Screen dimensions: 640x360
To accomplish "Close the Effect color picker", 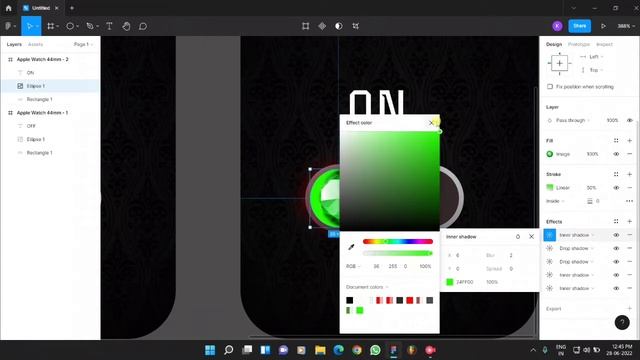I will point(431,123).
